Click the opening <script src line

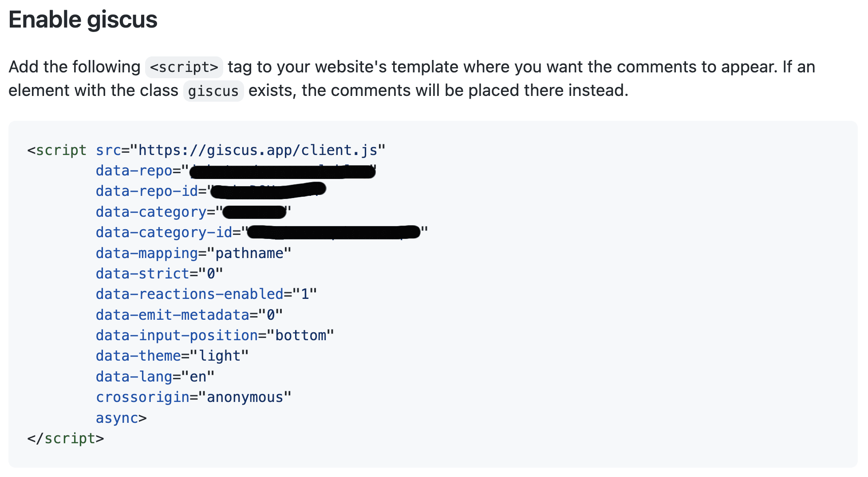click(206, 150)
